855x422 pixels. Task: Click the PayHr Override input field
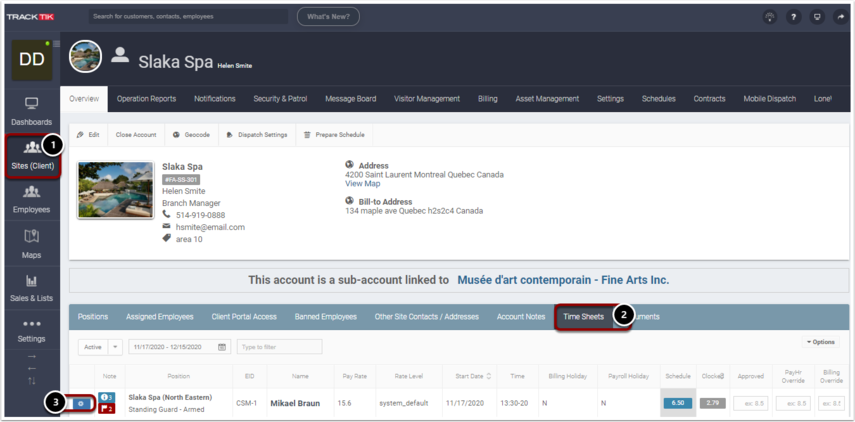click(x=791, y=403)
